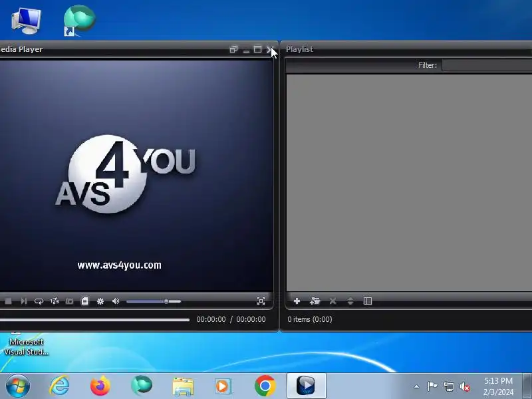Open Action Center flag tray icon
Viewport: 532px width, 399px height.
click(432, 386)
